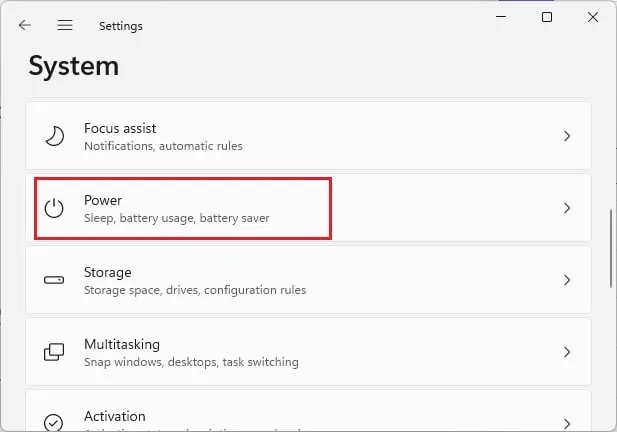Click the Multitasking windows icon
The image size is (617, 432).
(54, 352)
